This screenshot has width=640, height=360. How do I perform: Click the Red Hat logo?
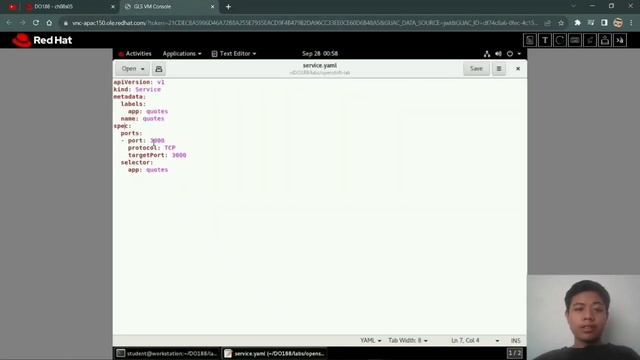42,40
